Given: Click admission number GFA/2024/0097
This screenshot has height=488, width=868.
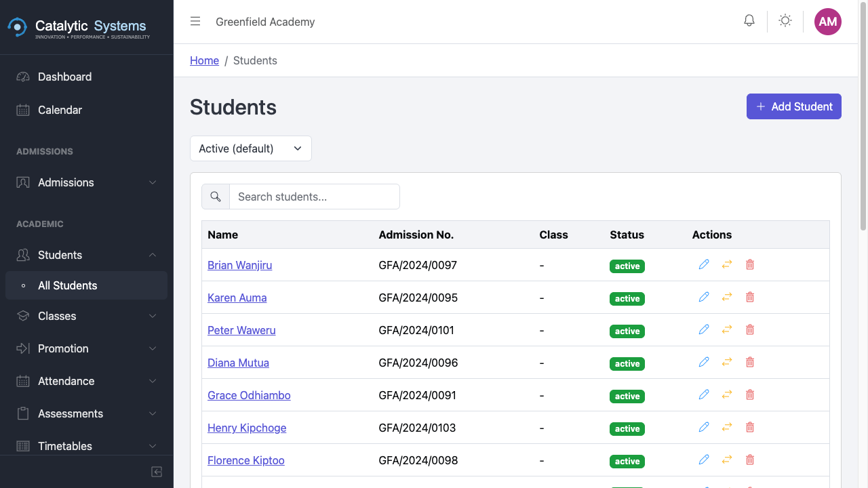Looking at the screenshot, I should 418,265.
